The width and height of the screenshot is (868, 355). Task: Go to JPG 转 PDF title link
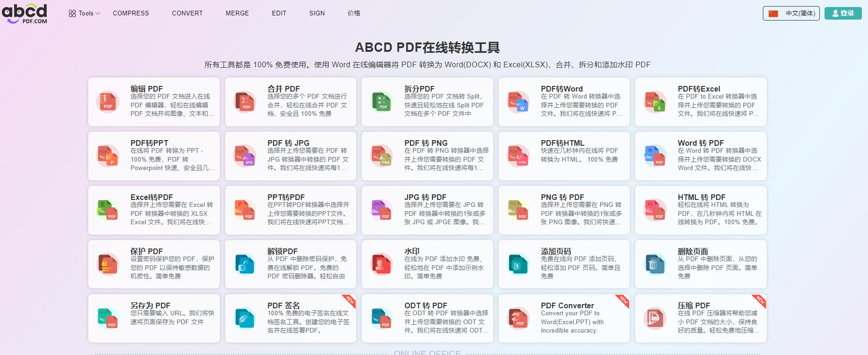(x=425, y=197)
